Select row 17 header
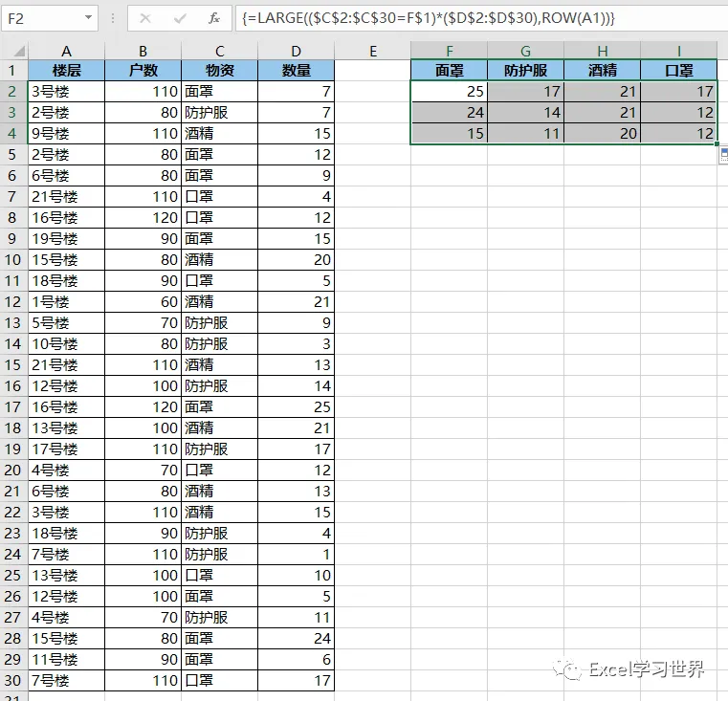 [12, 407]
